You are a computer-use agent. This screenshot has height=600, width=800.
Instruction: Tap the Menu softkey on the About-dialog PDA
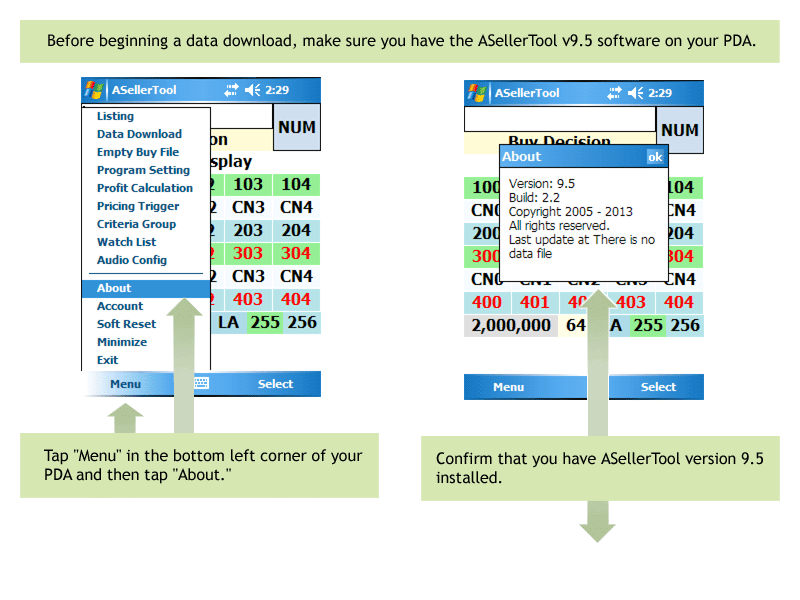tap(509, 387)
